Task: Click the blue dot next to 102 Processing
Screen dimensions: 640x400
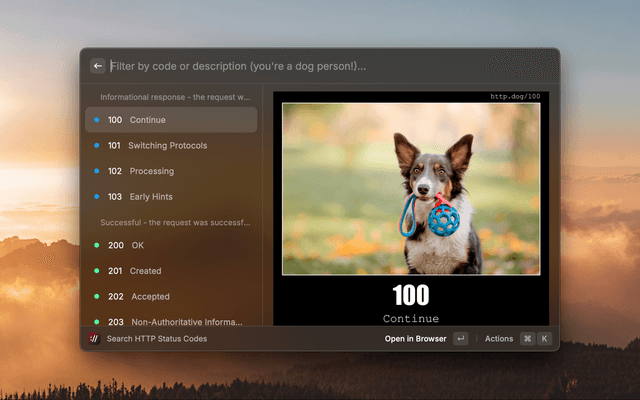Action: point(96,172)
